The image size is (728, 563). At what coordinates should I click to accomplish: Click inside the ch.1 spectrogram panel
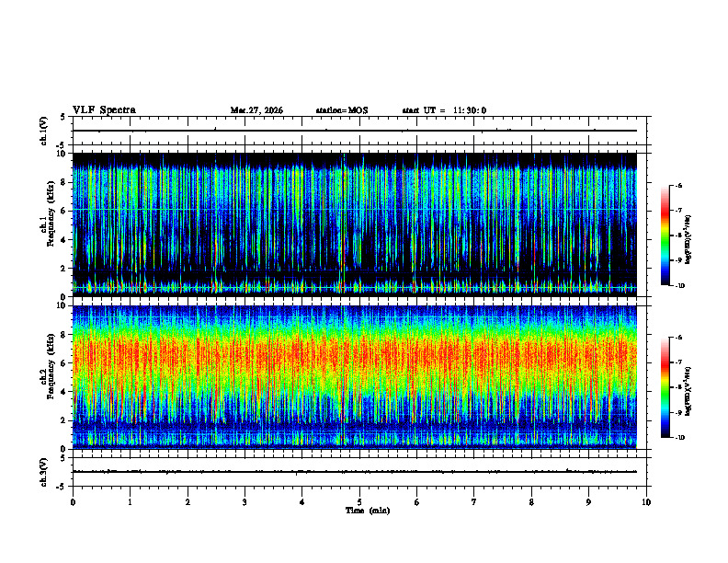pyautogui.click(x=355, y=224)
